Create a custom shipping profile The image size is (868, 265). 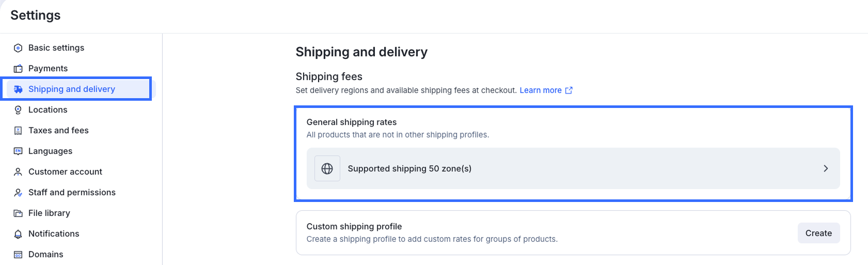pos(818,233)
